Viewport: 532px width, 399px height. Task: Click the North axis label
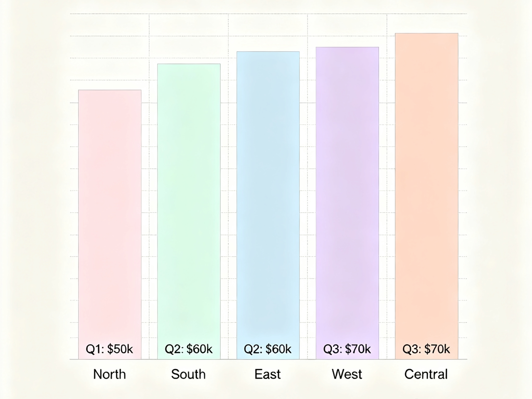109,374
